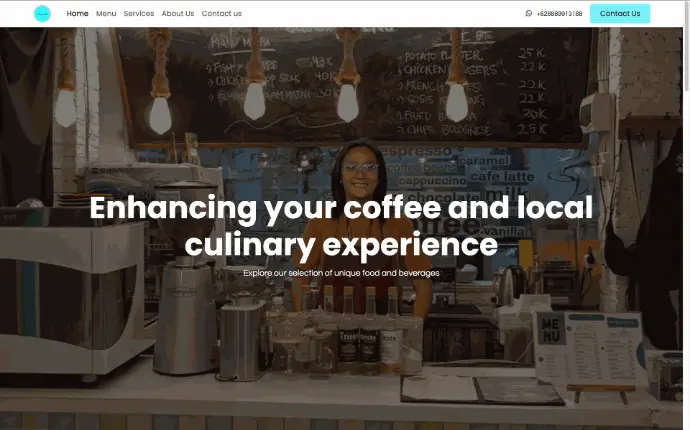Viewport: 690px width, 430px height.
Task: Click the "Enhancing your coffee" hero heading
Action: [x=341, y=226]
